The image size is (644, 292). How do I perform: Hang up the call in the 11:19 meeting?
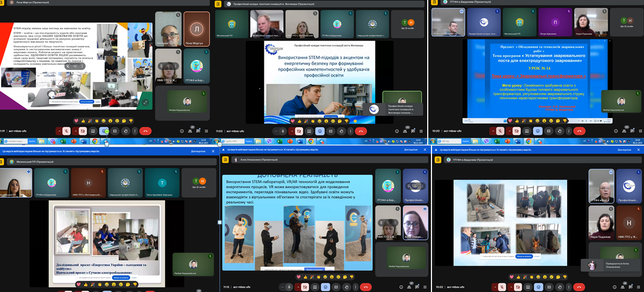[x=145, y=131]
